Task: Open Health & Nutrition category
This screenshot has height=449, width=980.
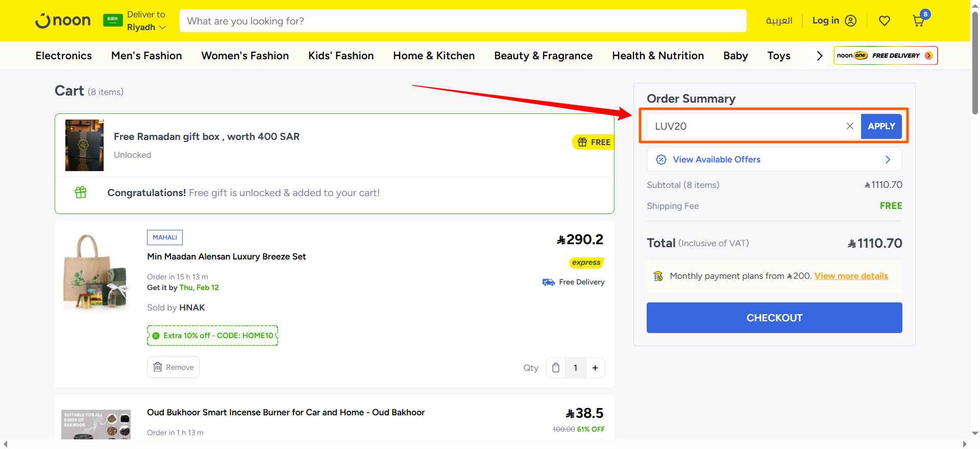Action: tap(658, 56)
